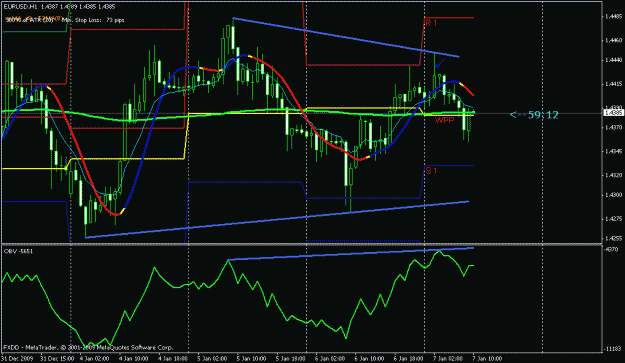Select the blue trendline in OBV window
This screenshot has height=363, width=625.
(x=351, y=254)
